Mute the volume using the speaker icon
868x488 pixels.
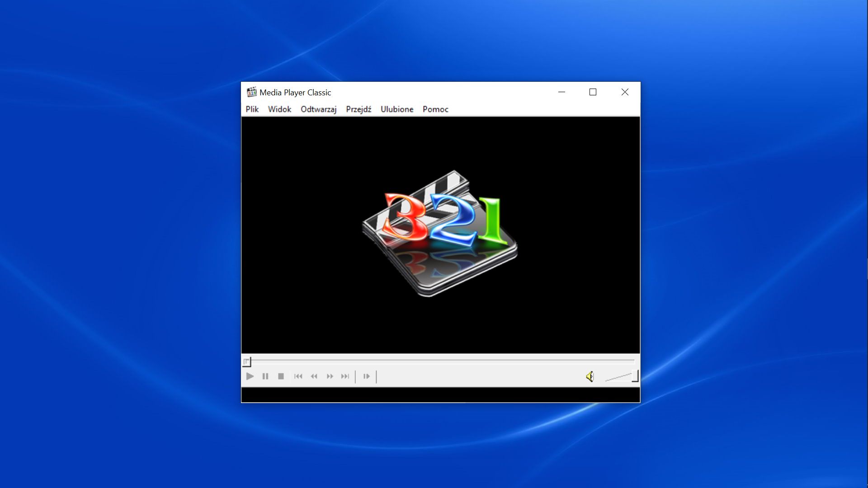589,376
